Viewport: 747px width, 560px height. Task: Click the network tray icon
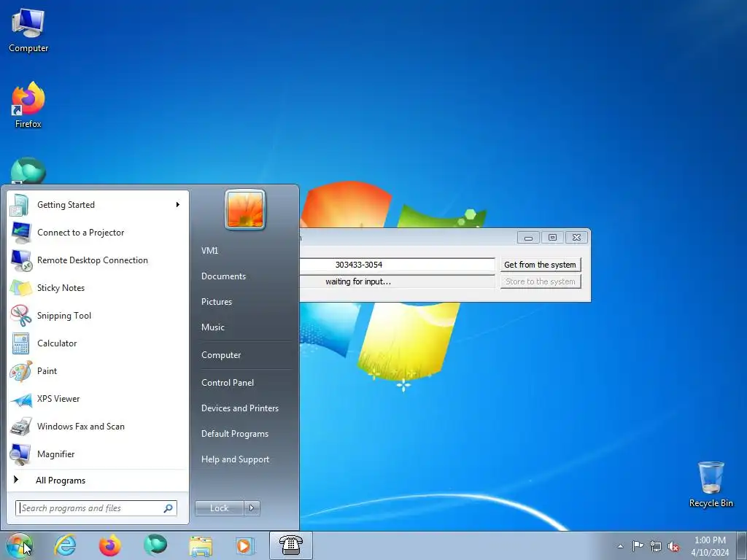tap(656, 546)
